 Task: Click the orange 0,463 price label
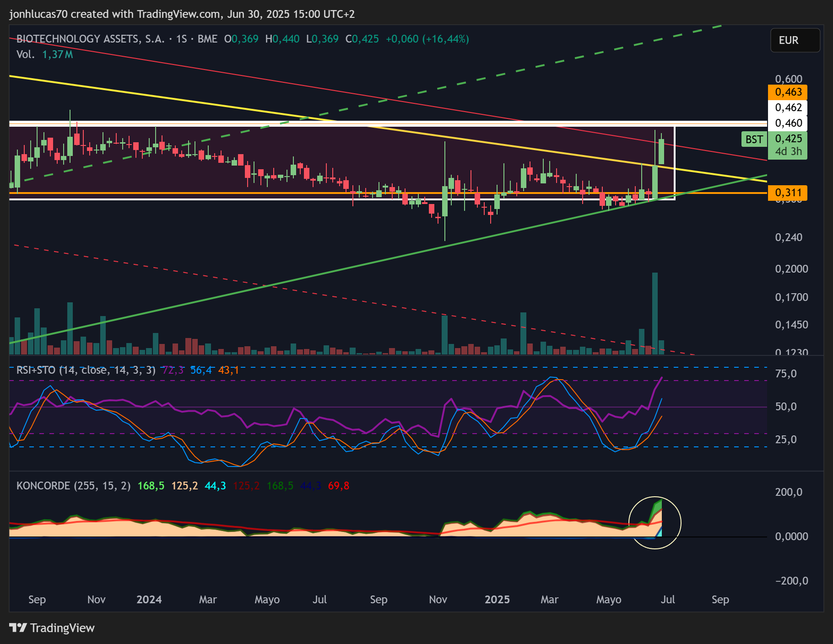coord(788,92)
